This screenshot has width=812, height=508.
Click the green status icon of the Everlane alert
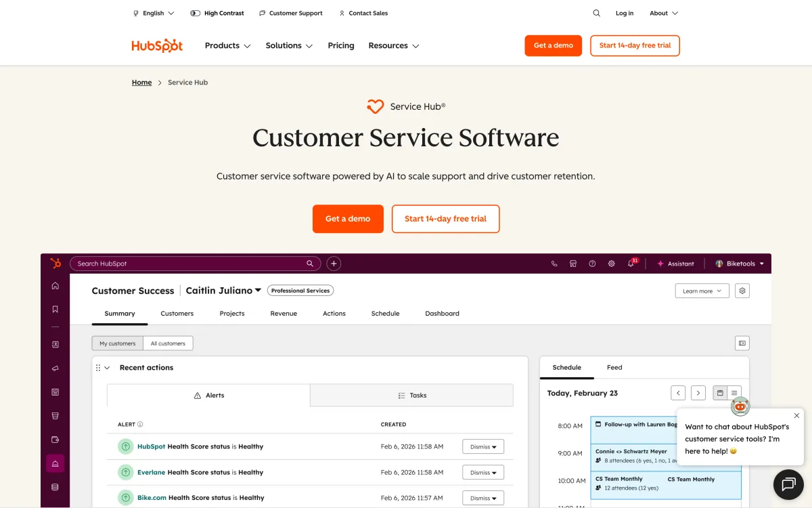(x=125, y=472)
